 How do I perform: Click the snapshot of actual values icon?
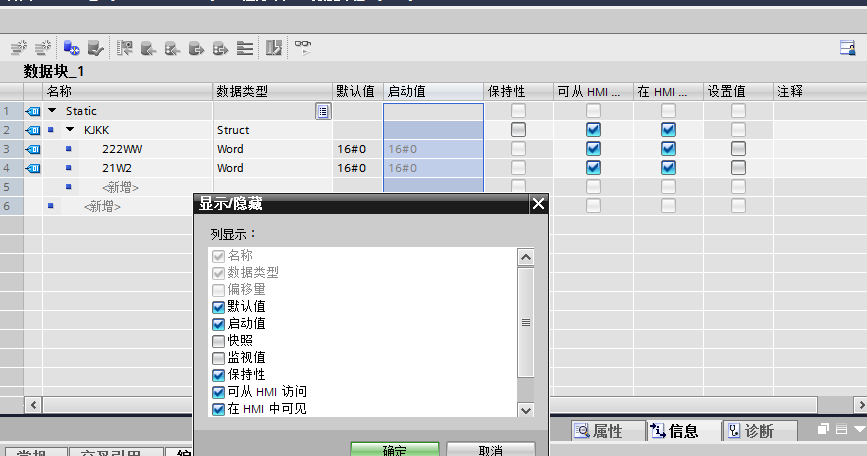[124, 48]
